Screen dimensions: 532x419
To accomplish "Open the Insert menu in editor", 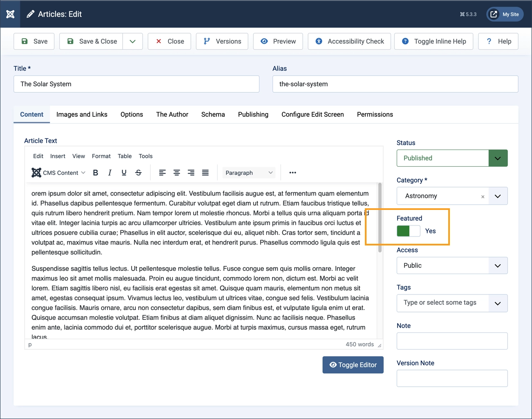I will click(x=58, y=156).
